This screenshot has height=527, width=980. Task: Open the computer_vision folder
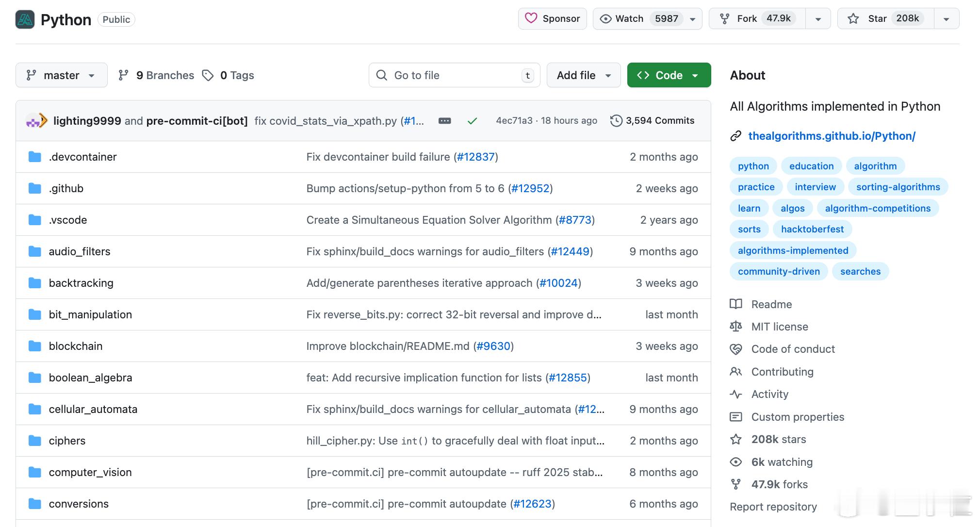[90, 472]
